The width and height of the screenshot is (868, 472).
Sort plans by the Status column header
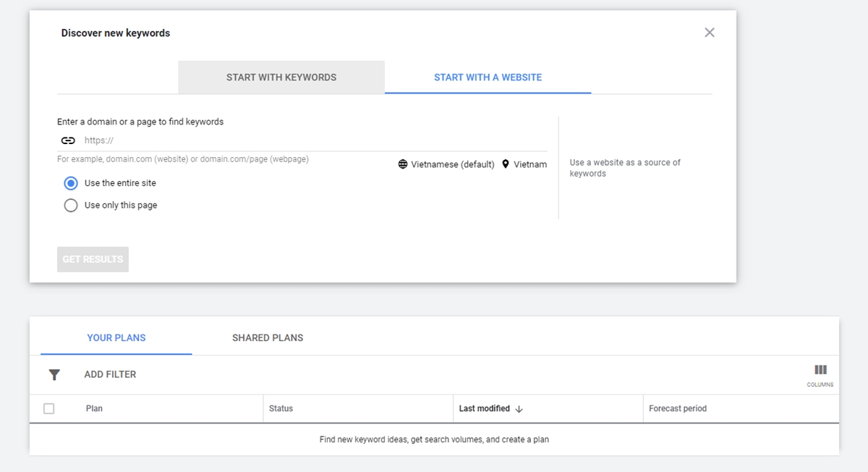[x=281, y=409]
